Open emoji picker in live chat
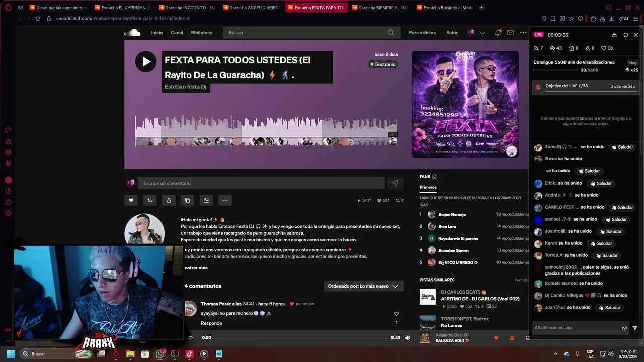This screenshot has height=362, width=644. pyautogui.click(x=624, y=328)
